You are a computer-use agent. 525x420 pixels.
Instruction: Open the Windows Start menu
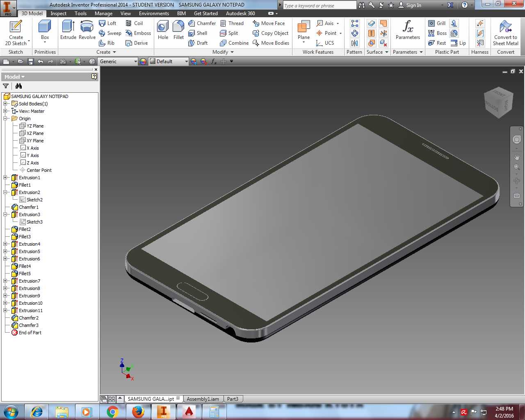tap(11, 411)
